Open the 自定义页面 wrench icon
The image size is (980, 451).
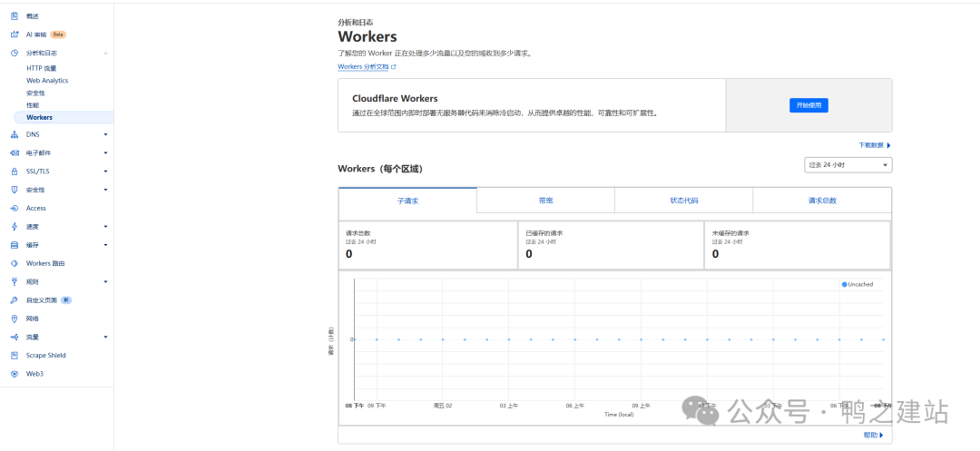point(15,299)
